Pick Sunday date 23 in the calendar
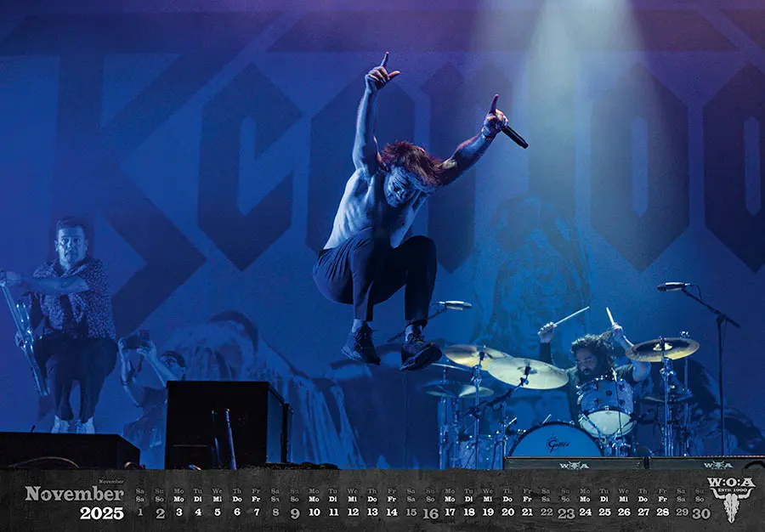Image resolution: width=765 pixels, height=532 pixels. [x=566, y=513]
